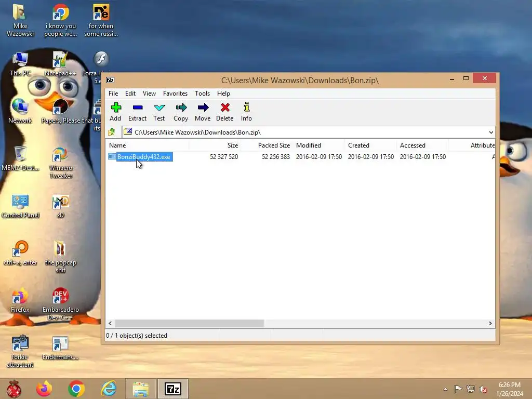
Task: Select the This PC desktop icon
Action: click(20, 64)
